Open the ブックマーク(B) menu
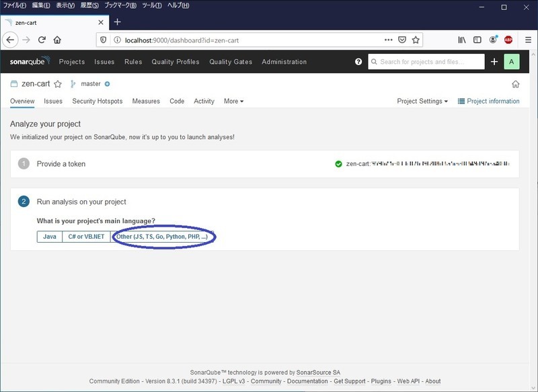Viewport: 538px width, 392px height. (120, 5)
